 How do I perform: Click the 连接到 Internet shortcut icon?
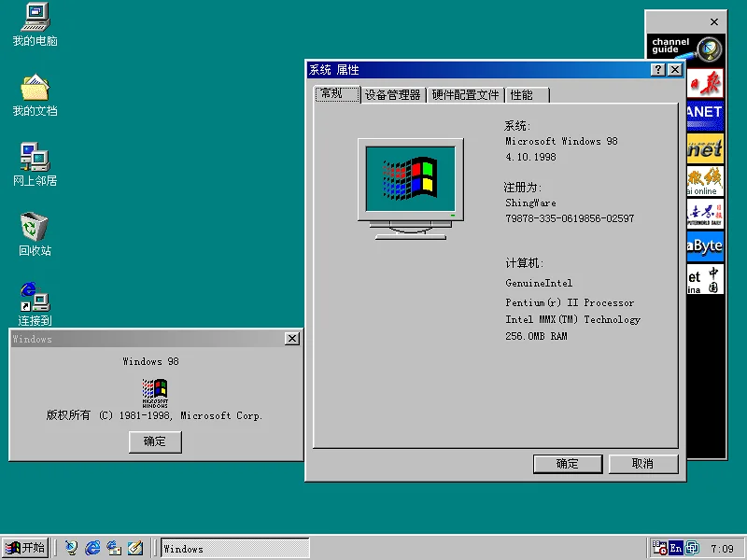point(35,297)
